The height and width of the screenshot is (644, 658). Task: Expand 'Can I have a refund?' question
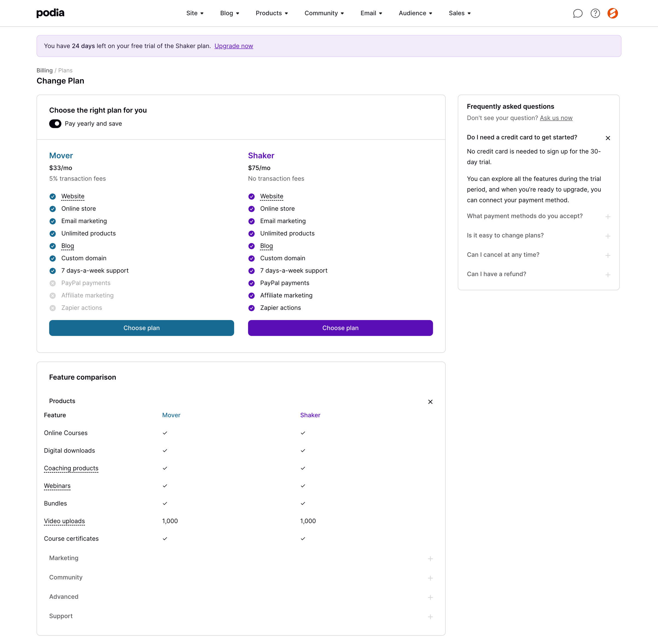[538, 274]
